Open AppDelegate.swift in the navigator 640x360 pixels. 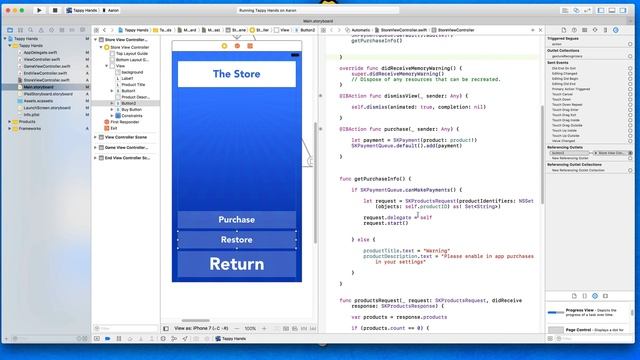tap(40, 52)
